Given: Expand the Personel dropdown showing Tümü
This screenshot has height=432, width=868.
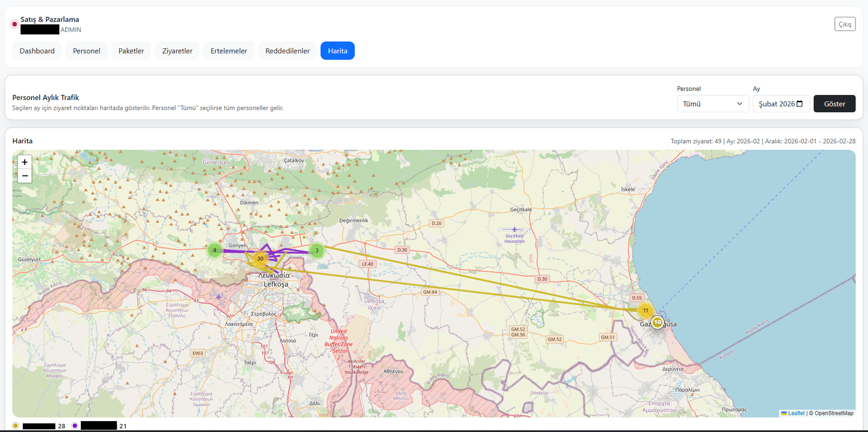Looking at the screenshot, I should tap(712, 104).
